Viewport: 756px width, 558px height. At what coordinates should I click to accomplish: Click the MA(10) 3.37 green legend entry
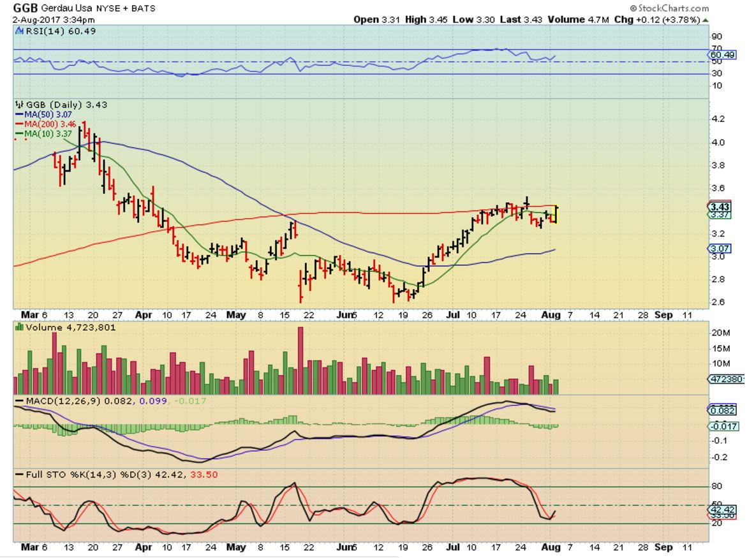click(x=43, y=133)
